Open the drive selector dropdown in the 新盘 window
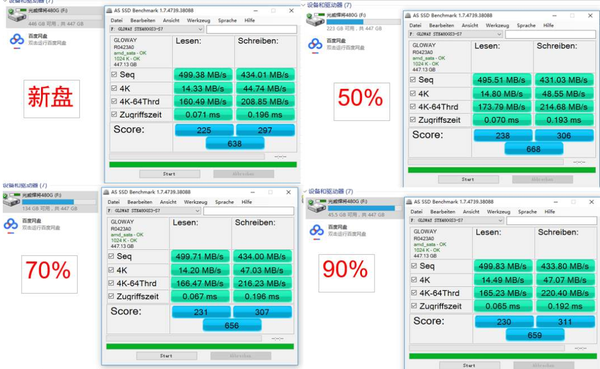This screenshot has width=600, height=369. pyautogui.click(x=157, y=29)
